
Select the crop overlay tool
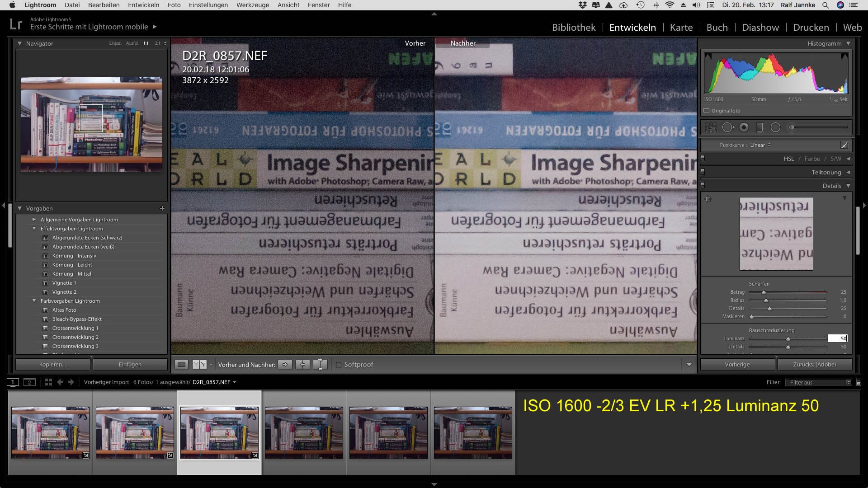coord(711,127)
